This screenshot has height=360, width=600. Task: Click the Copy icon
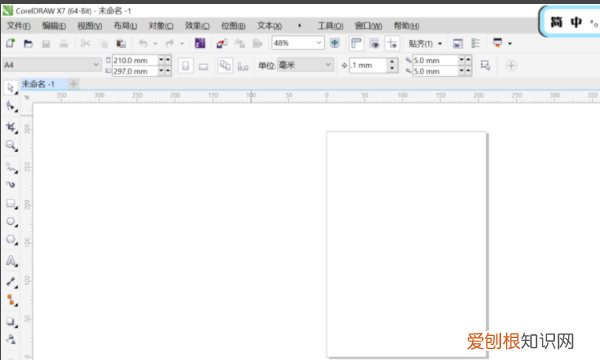[x=103, y=44]
